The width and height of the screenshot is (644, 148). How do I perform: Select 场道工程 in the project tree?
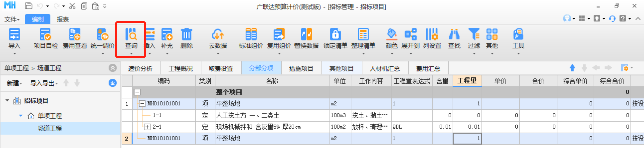click(x=50, y=128)
